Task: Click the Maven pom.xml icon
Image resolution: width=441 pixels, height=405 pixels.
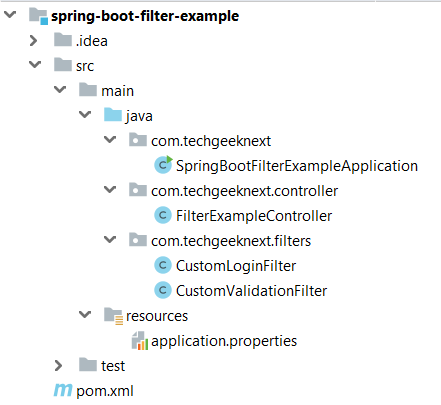Action: (x=63, y=390)
